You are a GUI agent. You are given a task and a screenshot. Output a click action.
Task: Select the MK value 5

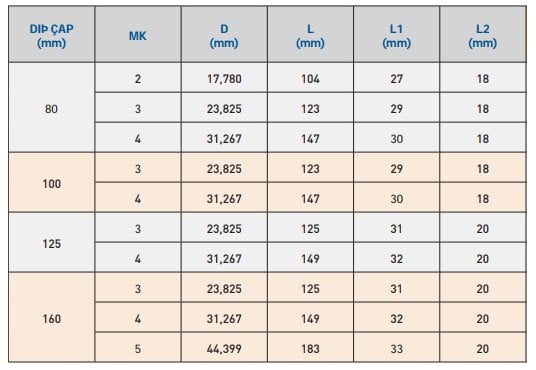[138, 348]
